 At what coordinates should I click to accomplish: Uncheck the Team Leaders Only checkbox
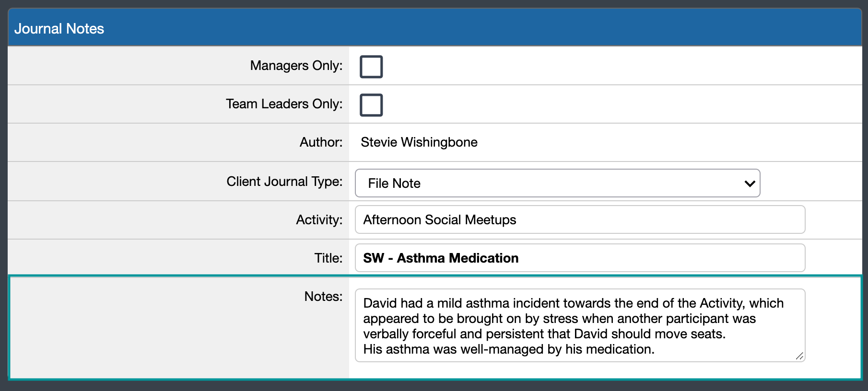pos(371,104)
